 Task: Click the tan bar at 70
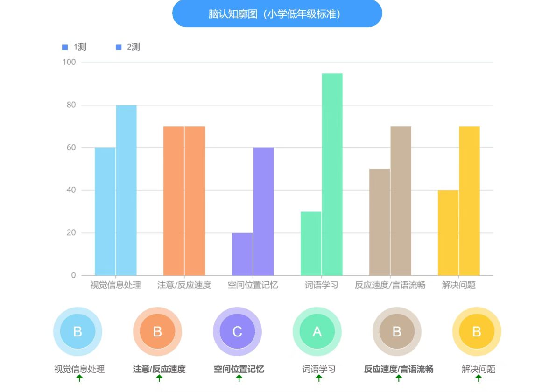[x=401, y=201]
